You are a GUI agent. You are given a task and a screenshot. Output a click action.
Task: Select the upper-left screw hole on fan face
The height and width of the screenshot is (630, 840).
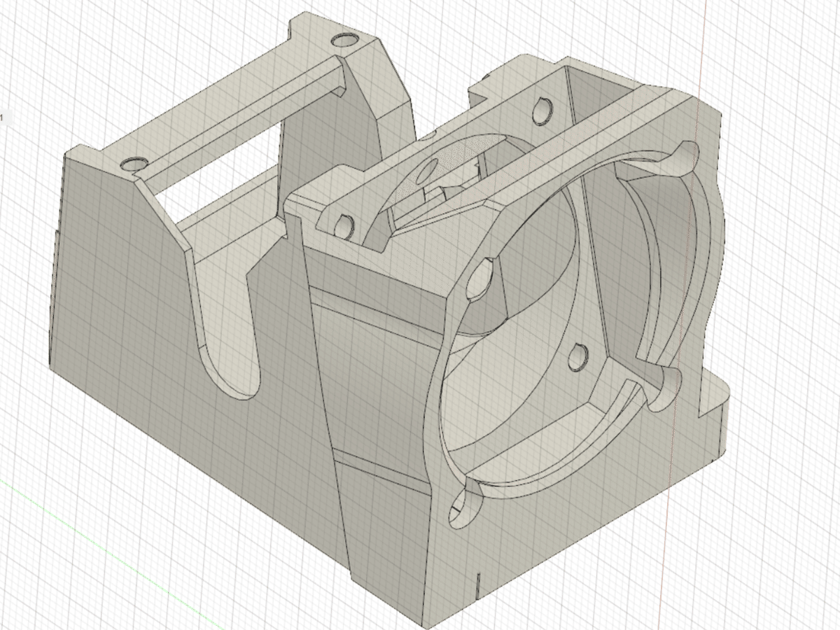(479, 279)
